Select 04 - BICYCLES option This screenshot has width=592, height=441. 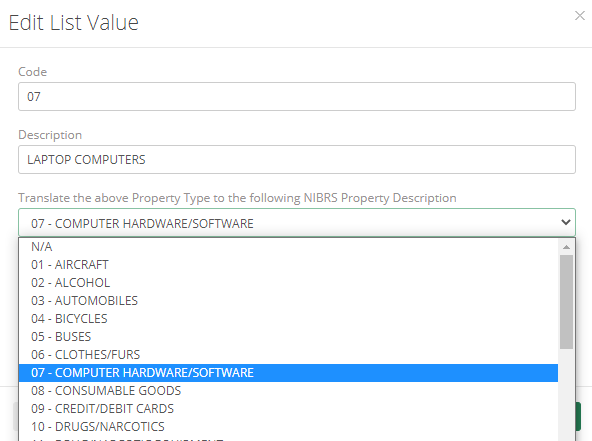[x=288, y=319]
